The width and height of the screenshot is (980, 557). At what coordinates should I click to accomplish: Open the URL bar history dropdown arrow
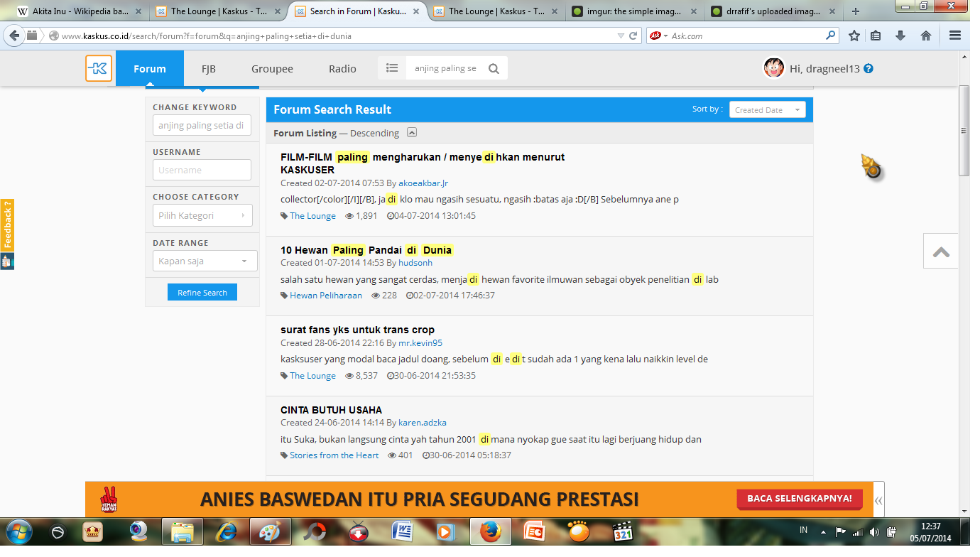pos(621,36)
